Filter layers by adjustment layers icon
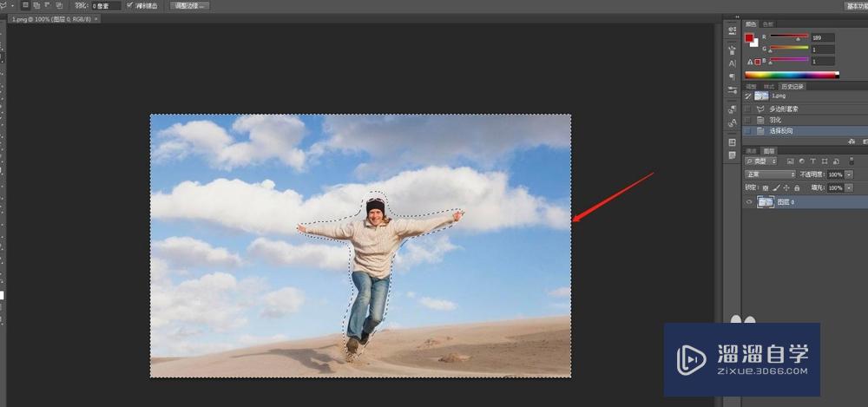The height and width of the screenshot is (407, 868). pos(801,161)
